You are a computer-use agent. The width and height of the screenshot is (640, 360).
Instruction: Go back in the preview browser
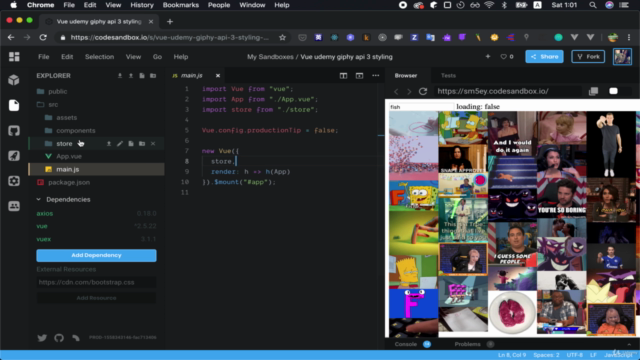tap(396, 91)
